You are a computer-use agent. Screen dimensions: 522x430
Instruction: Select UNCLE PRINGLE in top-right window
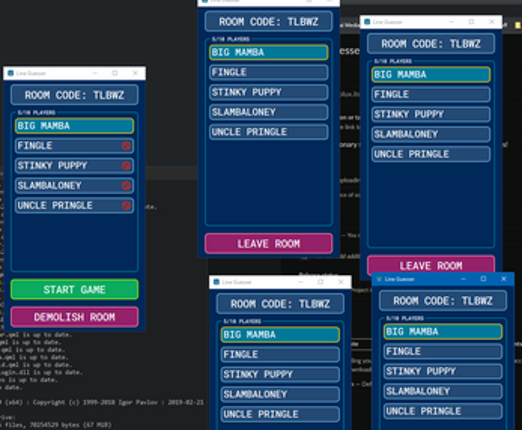pos(431,154)
